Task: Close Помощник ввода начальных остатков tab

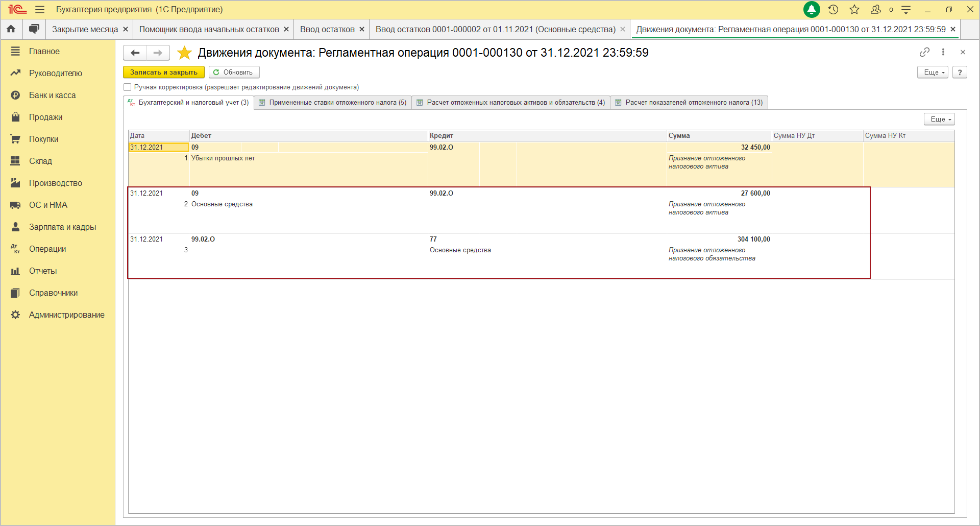Action: pos(286,30)
